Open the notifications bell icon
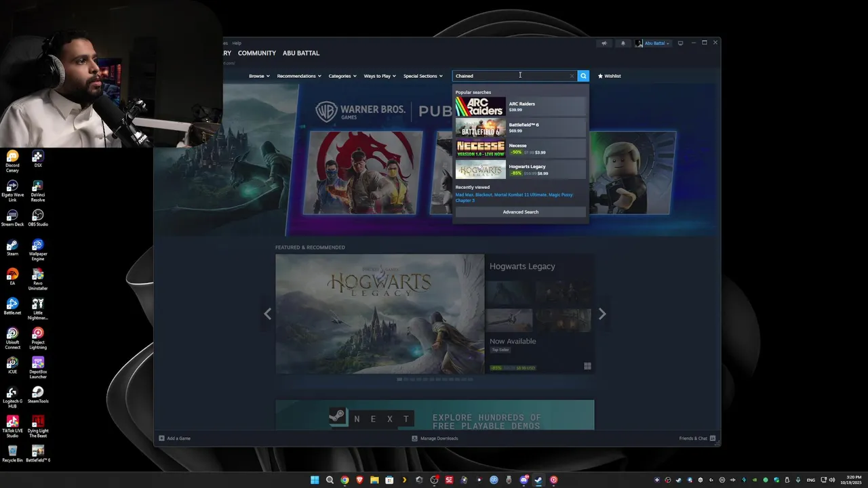Image resolution: width=868 pixels, height=488 pixels. point(623,43)
